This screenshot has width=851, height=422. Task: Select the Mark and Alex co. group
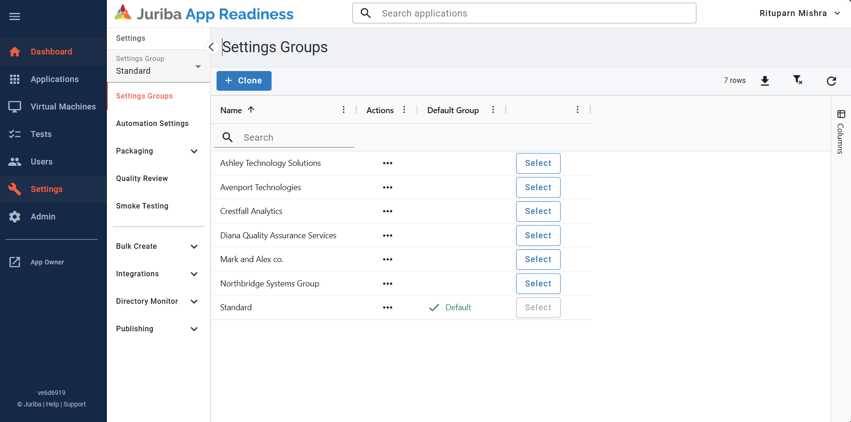[x=538, y=259]
